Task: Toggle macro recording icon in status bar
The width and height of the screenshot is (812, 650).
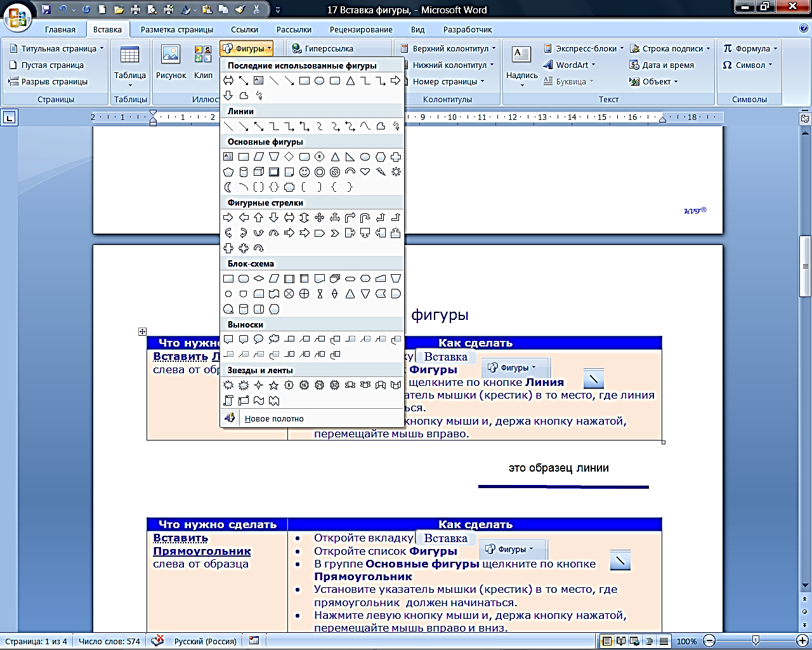Action: (x=254, y=641)
